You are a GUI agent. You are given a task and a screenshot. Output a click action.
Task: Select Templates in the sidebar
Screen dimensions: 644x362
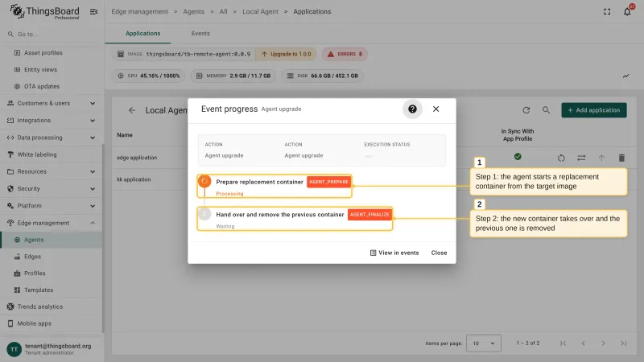(52, 290)
